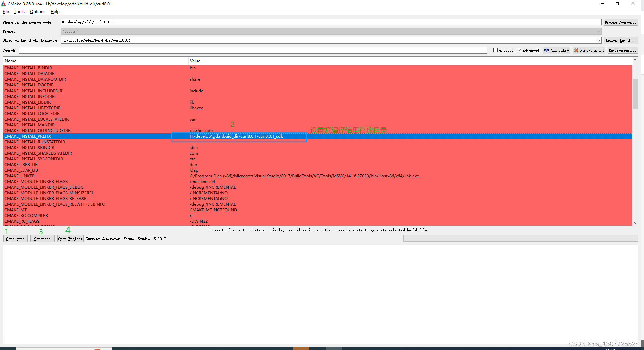644x350 pixels.
Task: Select the CMAKE_MODULE_LINKER_FLAGS_DEBUG entry
Action: (44, 187)
